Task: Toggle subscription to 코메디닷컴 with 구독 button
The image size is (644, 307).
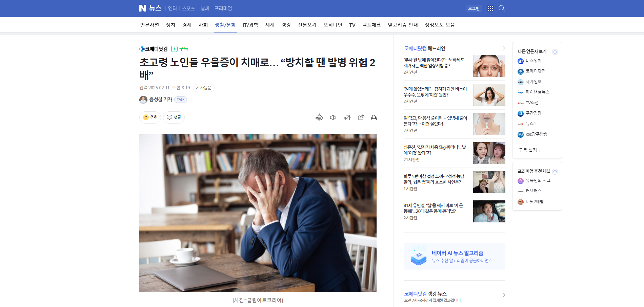Action: click(x=180, y=49)
